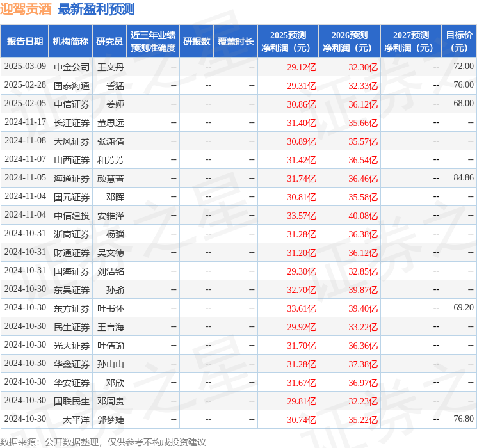Click the 2026预测净利润 column header

tap(350, 42)
